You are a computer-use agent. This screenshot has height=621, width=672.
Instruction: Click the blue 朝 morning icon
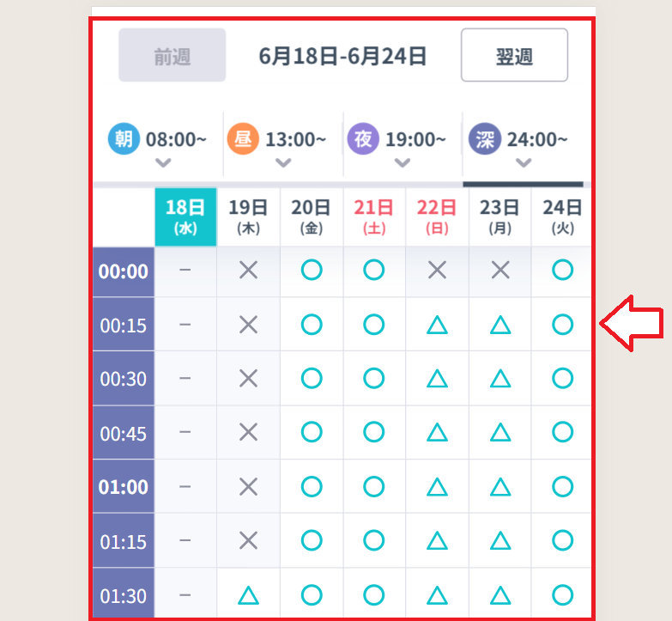click(124, 139)
